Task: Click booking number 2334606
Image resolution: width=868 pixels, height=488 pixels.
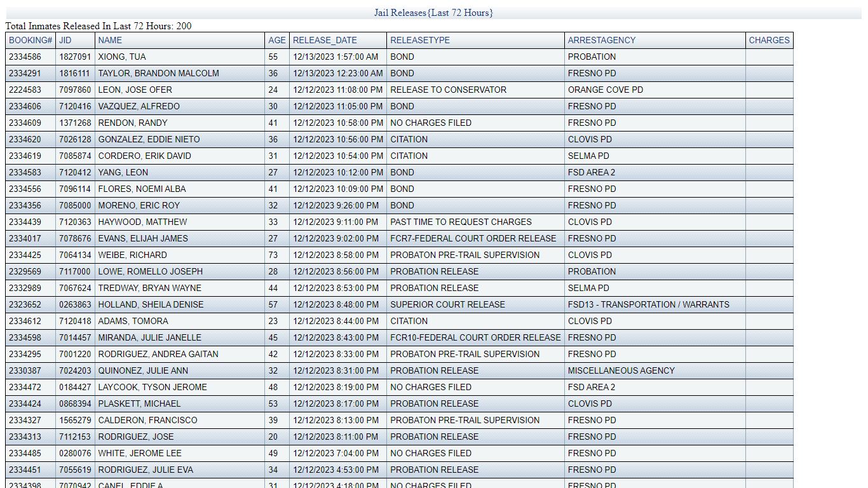Action: [25, 106]
